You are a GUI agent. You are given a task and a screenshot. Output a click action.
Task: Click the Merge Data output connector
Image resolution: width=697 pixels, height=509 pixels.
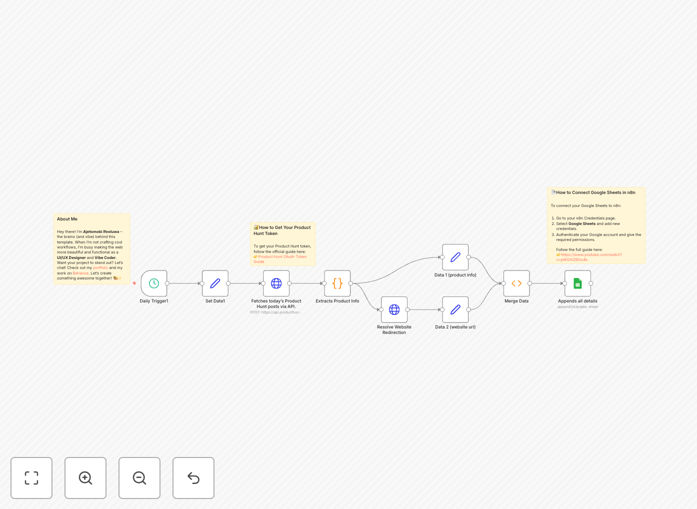pos(529,283)
